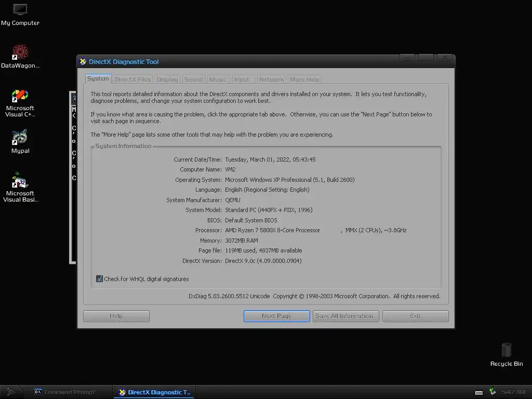Click the DxDiag copyright version line
The height and width of the screenshot is (399, 532).
pos(314,296)
